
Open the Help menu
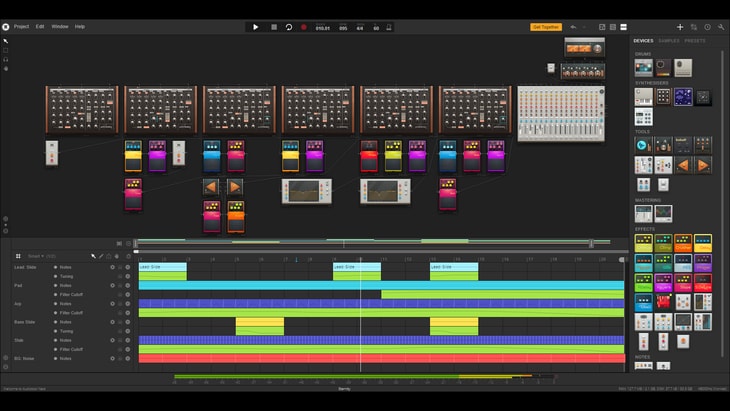(x=80, y=27)
